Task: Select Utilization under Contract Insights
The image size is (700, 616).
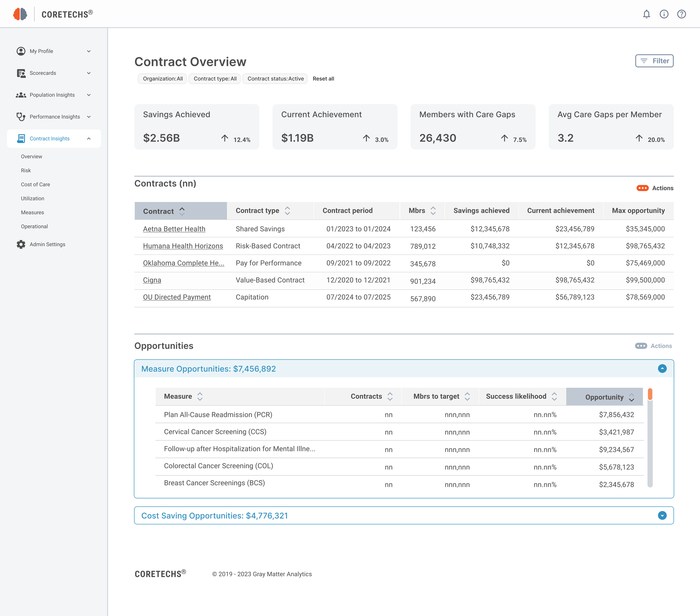Action: click(32, 199)
